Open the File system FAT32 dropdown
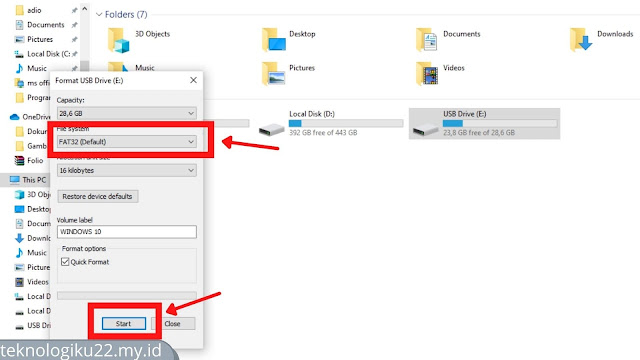This screenshot has height=360, width=640. [x=127, y=142]
